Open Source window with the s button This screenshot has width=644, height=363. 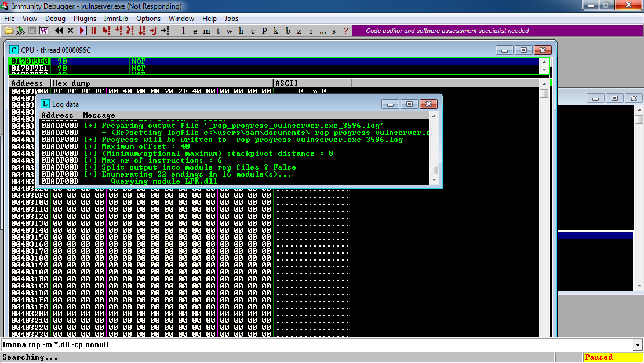coord(334,31)
